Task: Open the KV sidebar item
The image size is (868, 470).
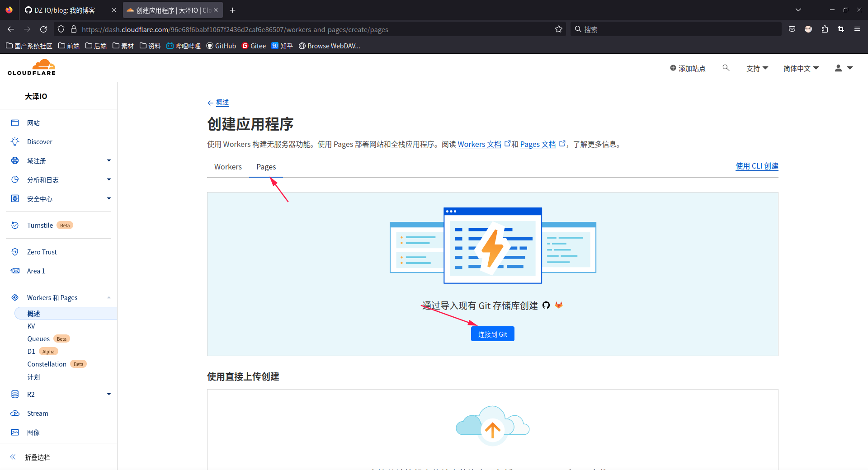Action: pos(31,326)
